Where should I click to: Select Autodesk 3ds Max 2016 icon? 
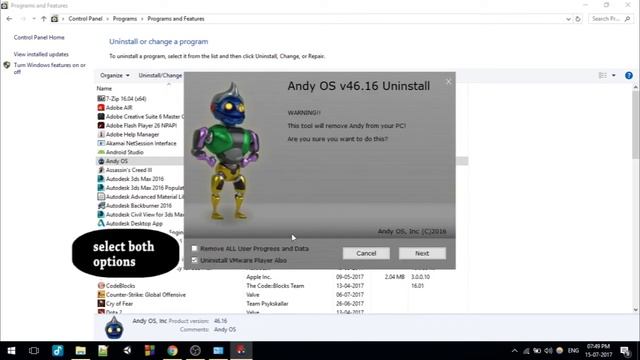click(x=101, y=179)
